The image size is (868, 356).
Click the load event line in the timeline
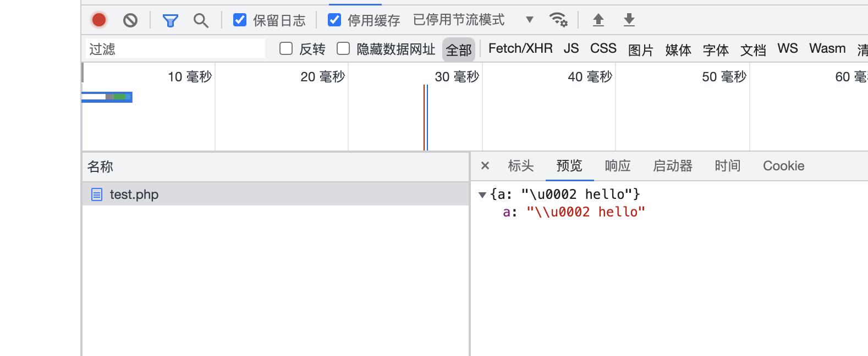[424, 118]
